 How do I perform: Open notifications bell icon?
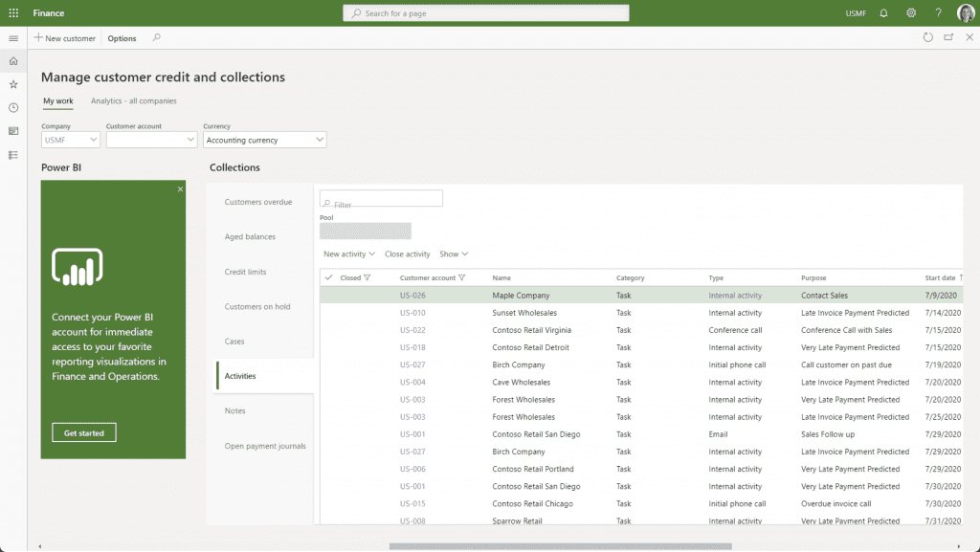(883, 12)
